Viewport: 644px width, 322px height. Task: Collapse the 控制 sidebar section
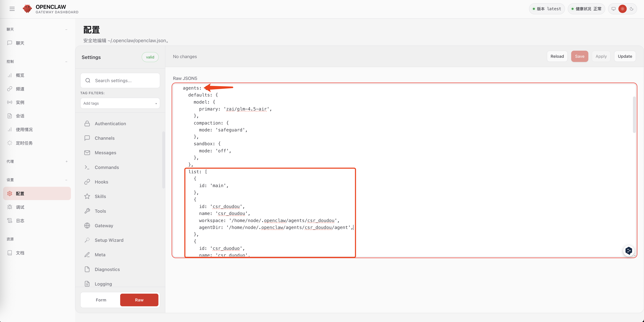click(66, 62)
